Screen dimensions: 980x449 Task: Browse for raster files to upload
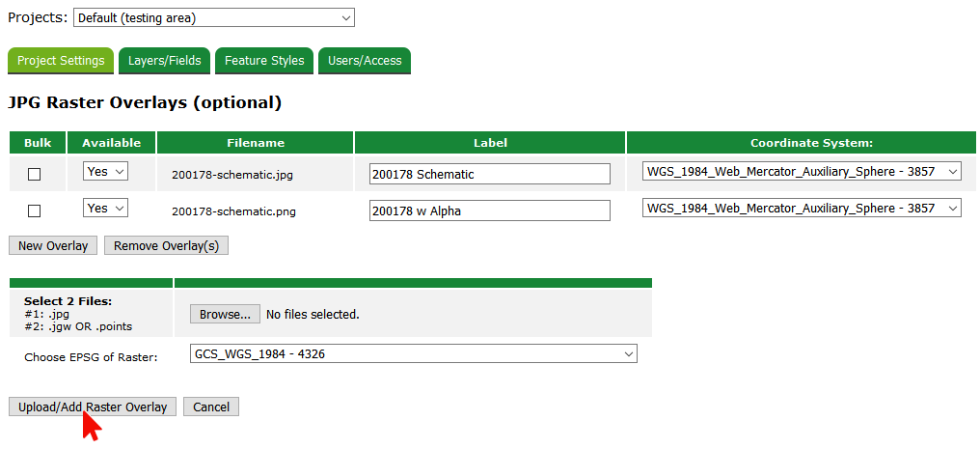pos(225,314)
